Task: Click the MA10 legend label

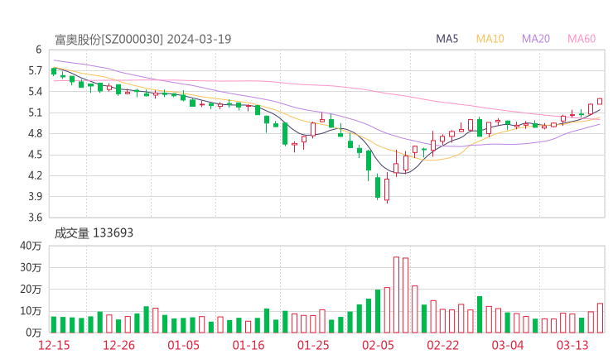Action: click(x=490, y=39)
